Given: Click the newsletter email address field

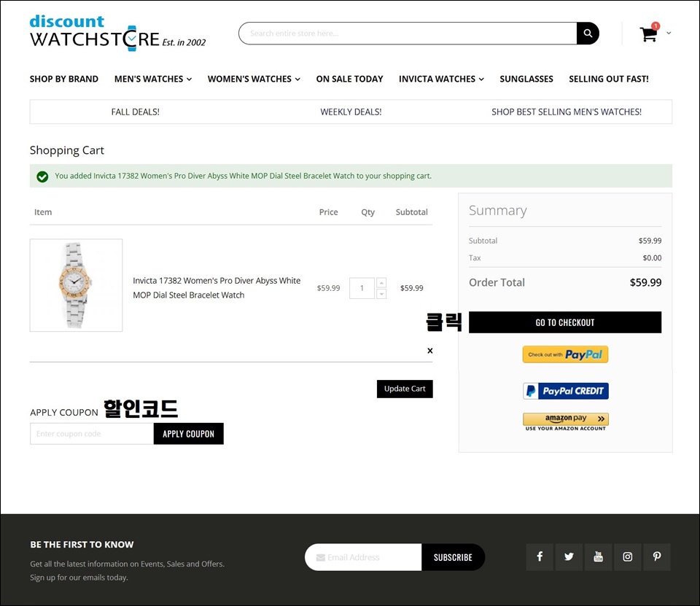Looking at the screenshot, I should 363,557.
